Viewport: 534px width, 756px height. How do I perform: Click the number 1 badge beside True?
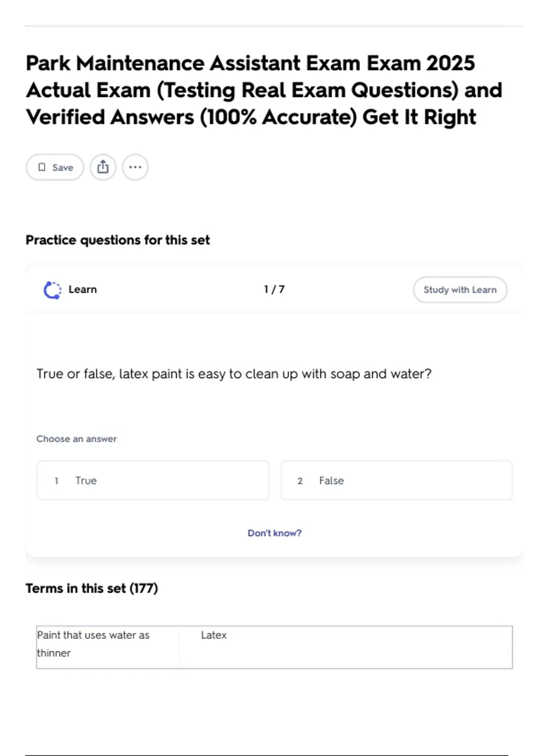pos(57,481)
